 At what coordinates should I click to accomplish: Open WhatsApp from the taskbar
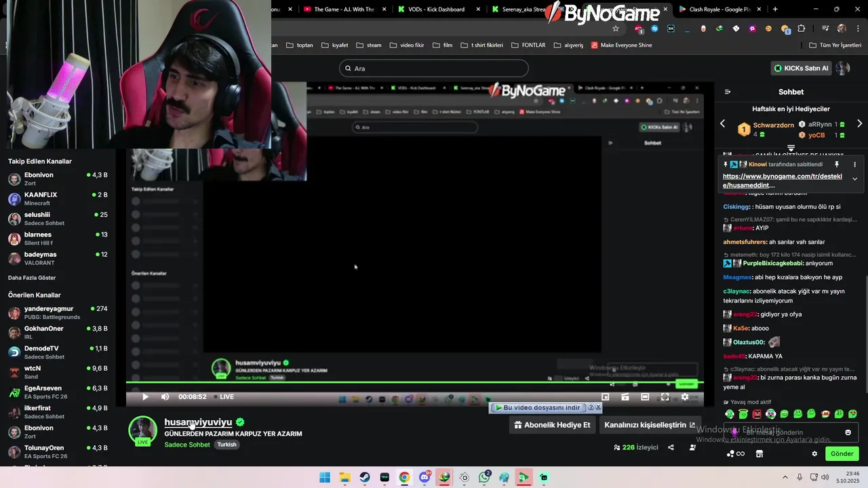(x=484, y=477)
